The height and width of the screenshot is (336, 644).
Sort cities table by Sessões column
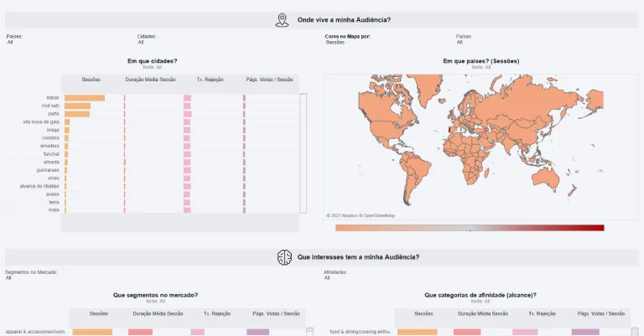point(91,80)
